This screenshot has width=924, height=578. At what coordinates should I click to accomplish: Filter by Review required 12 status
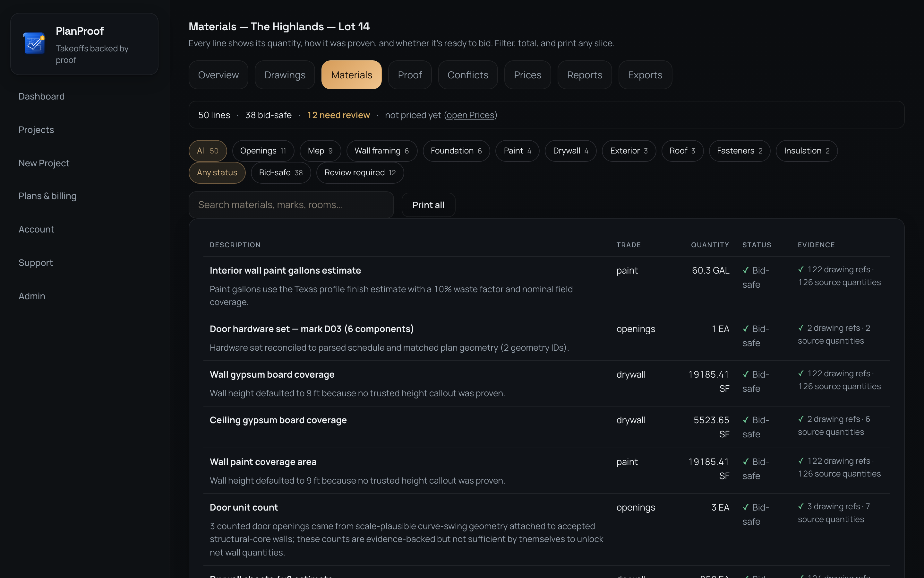[360, 173]
